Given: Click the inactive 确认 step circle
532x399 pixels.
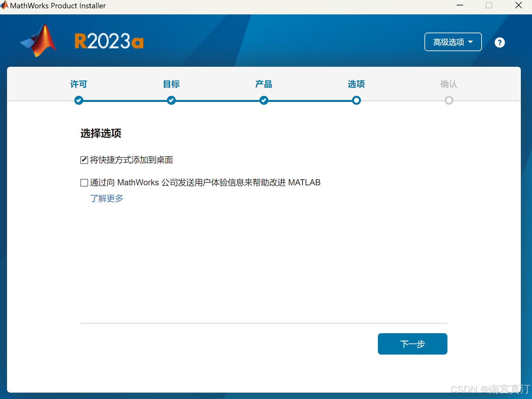Looking at the screenshot, I should click(449, 100).
